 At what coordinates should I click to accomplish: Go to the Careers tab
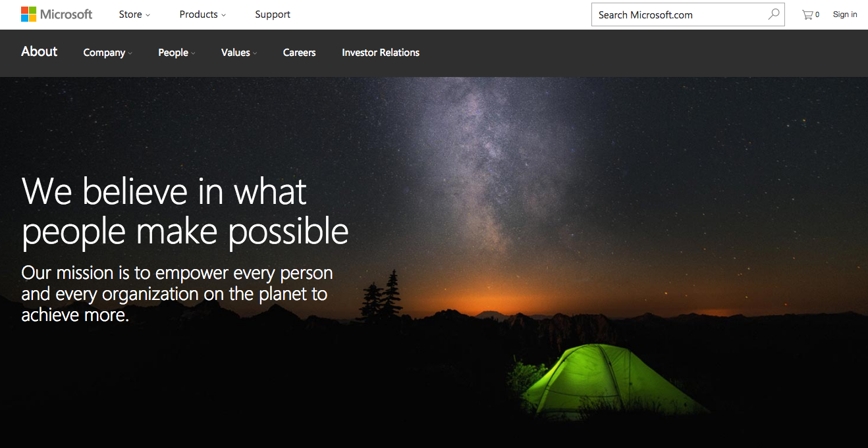pyautogui.click(x=300, y=53)
